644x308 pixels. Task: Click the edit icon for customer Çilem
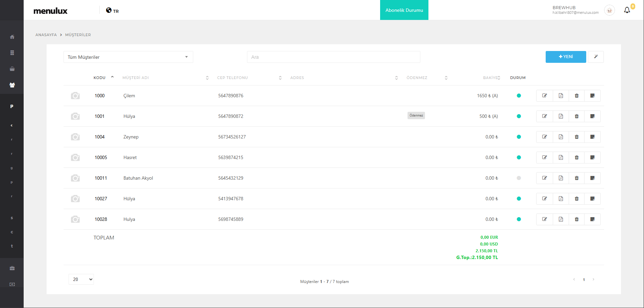(544, 96)
